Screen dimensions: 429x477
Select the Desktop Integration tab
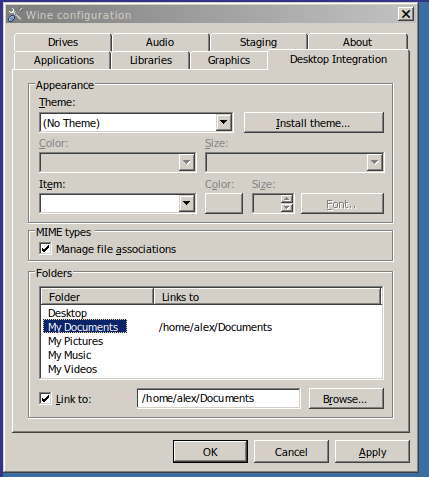[338, 59]
